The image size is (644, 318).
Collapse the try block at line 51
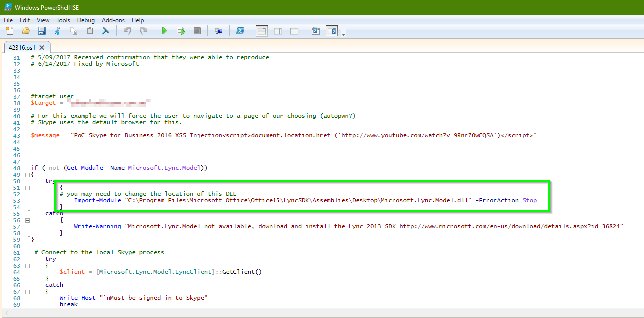pyautogui.click(x=27, y=188)
